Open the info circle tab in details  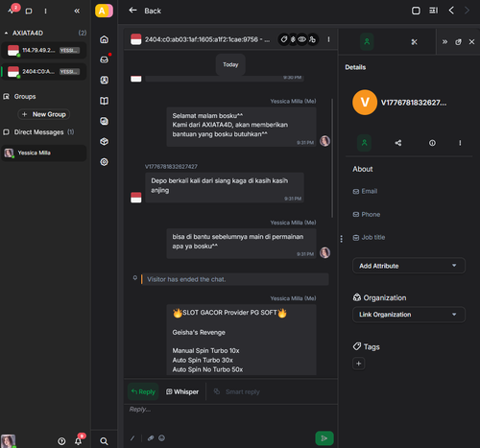432,143
